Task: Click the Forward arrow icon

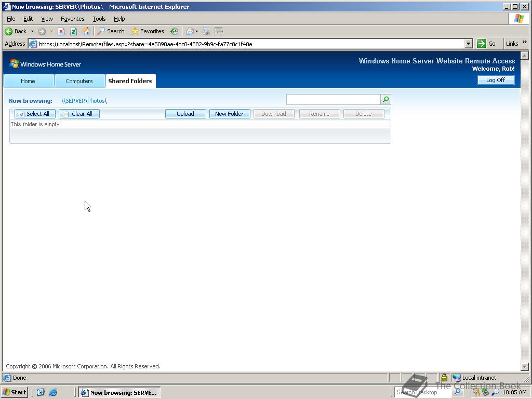Action: click(x=42, y=32)
